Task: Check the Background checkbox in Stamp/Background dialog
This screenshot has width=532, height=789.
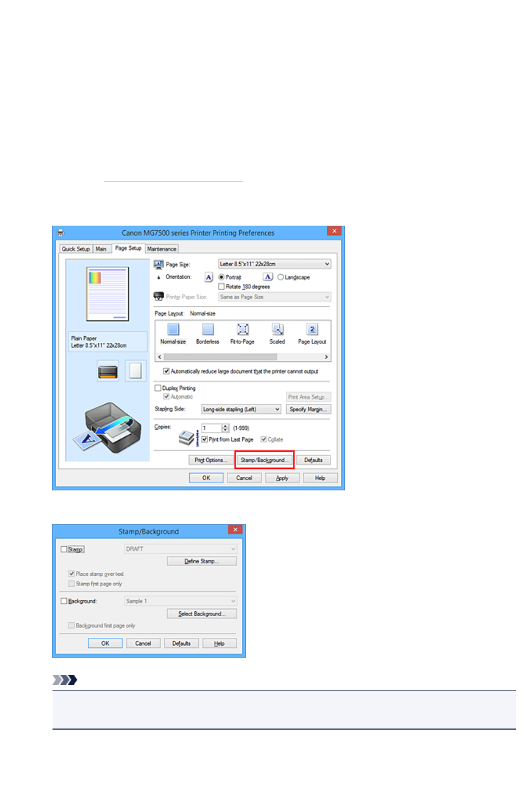Action: pos(64,601)
